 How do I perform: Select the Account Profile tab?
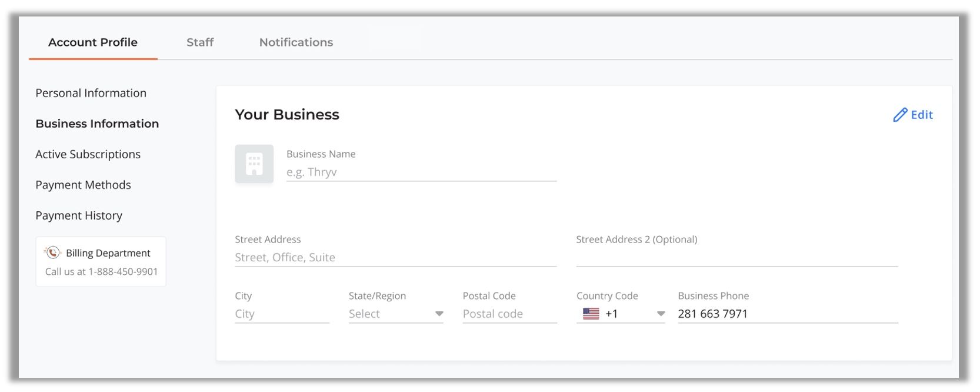pos(93,42)
